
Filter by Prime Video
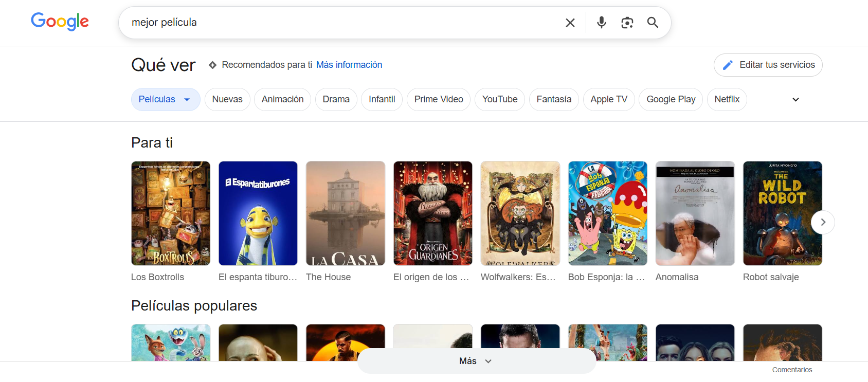439,99
